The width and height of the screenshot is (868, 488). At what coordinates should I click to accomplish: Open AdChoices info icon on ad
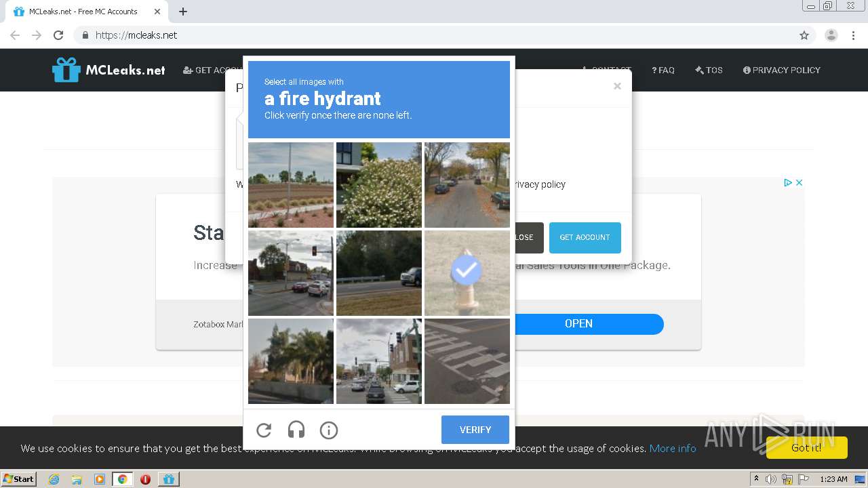pos(788,182)
